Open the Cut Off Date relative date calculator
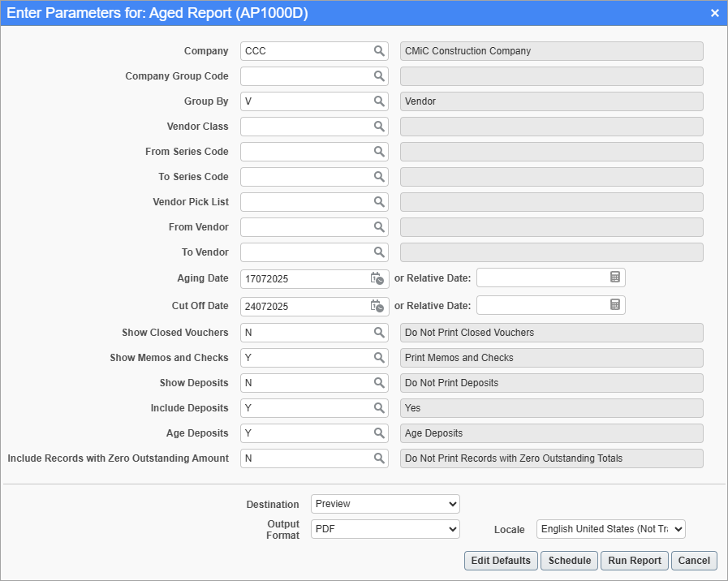This screenshot has height=581, width=728. (x=614, y=305)
